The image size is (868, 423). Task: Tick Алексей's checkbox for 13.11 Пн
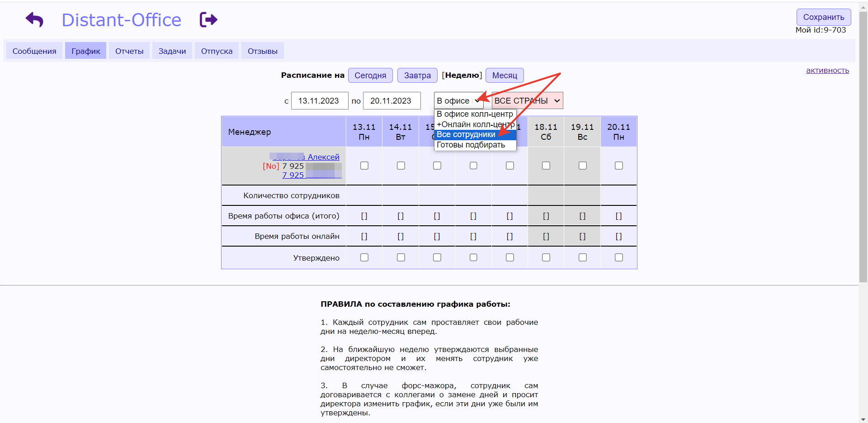[x=364, y=166]
